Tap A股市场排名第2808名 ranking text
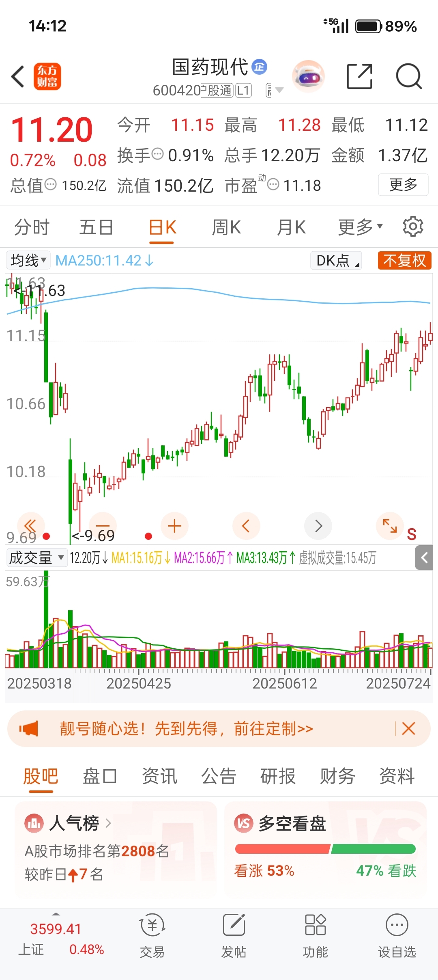This screenshot has height=980, width=438. pyautogui.click(x=97, y=850)
